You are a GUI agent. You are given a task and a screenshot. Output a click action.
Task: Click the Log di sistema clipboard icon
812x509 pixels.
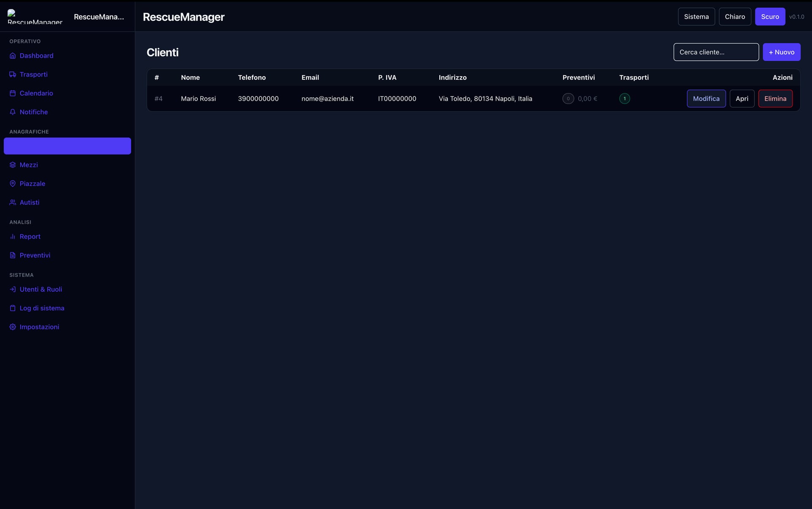[13, 308]
